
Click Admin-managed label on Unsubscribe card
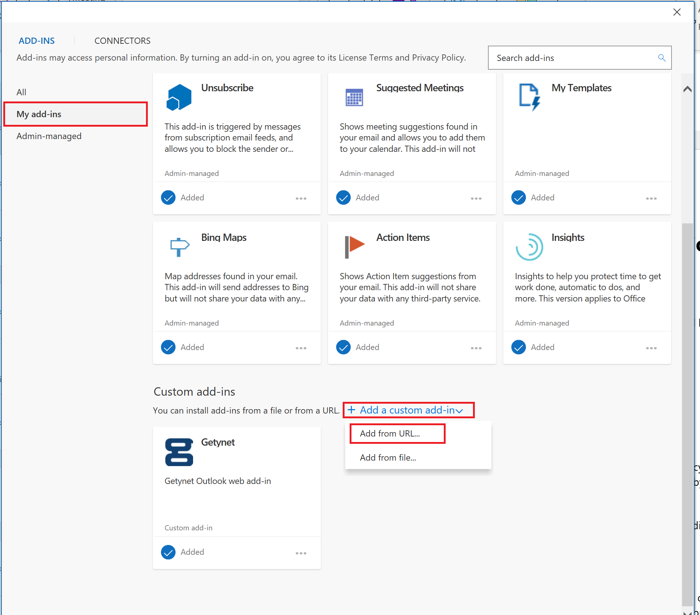click(192, 173)
